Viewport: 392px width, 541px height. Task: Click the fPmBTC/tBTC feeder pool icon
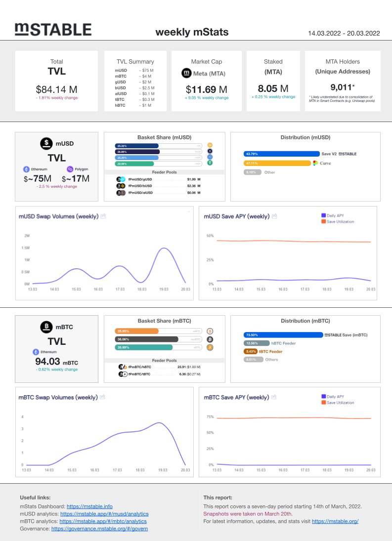coord(123,374)
